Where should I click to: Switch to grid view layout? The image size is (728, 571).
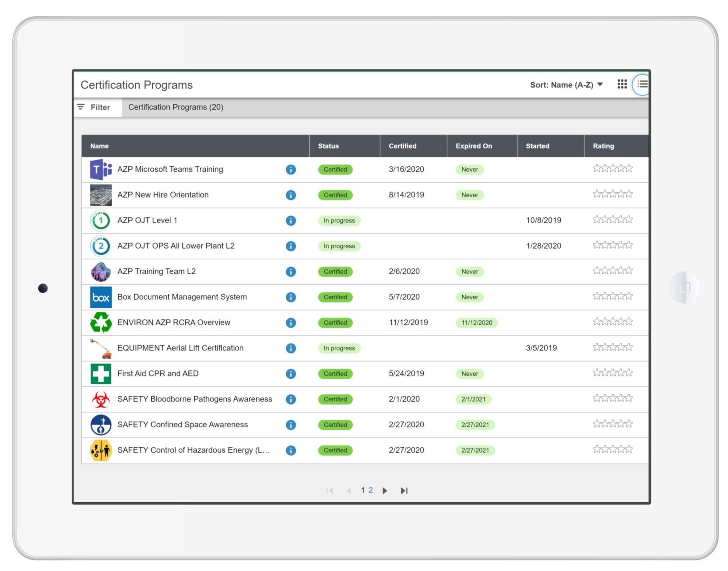point(622,84)
